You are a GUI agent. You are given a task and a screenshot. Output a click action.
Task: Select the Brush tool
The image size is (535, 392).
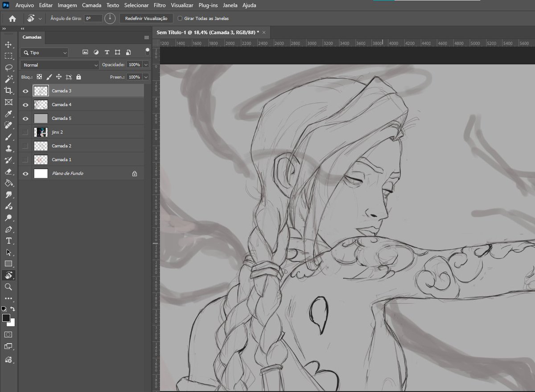8,137
